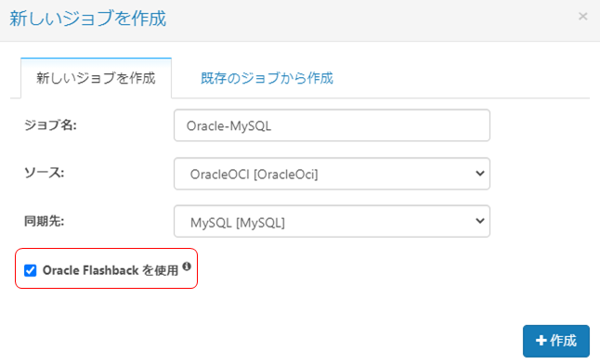
Task: Select the 新しいジョブを作成 tab
Action: click(x=96, y=78)
